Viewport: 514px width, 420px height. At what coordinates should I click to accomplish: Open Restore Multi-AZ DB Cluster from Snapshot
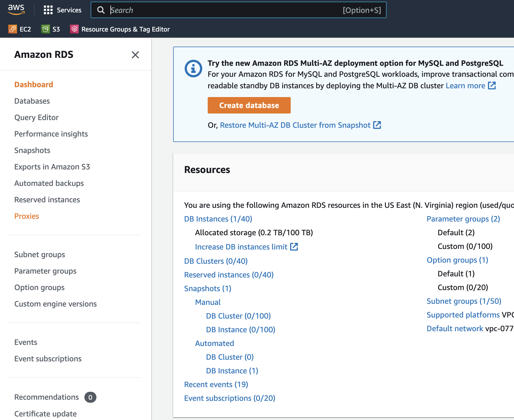[x=295, y=125]
